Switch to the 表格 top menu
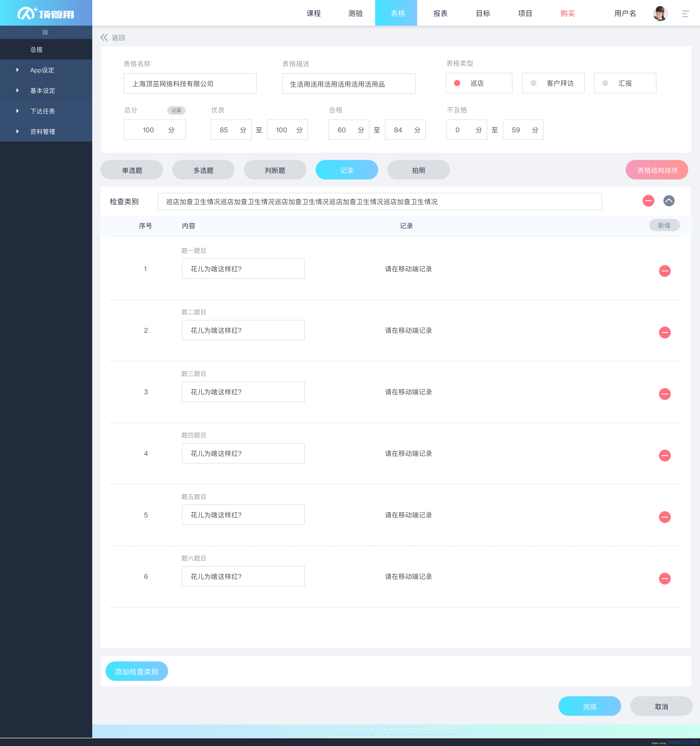Screen dimensions: 700x746 (x=396, y=13)
